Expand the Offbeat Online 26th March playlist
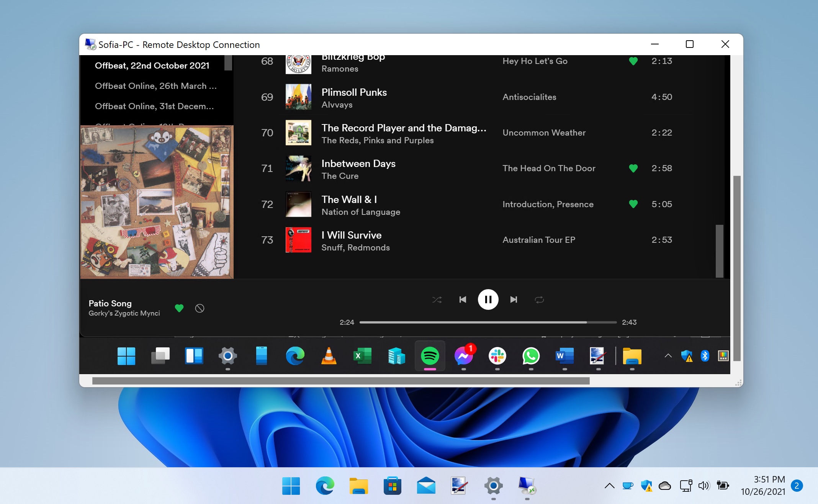Screen dimensions: 818x504 [x=155, y=86]
